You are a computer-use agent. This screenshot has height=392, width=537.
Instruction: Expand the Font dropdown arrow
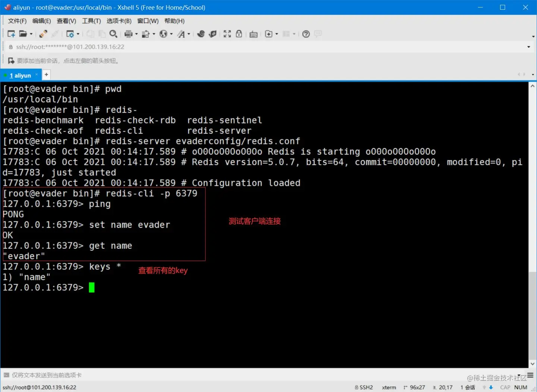189,34
